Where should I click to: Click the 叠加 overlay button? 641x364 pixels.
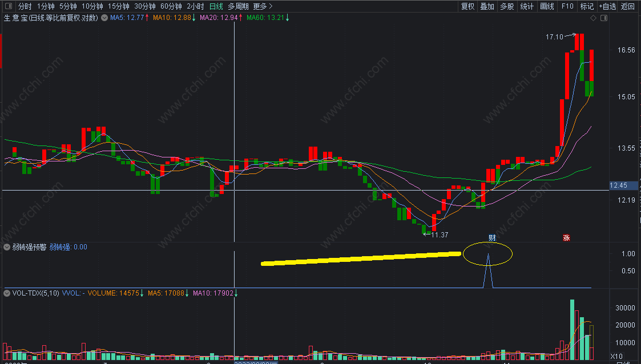pos(487,6)
